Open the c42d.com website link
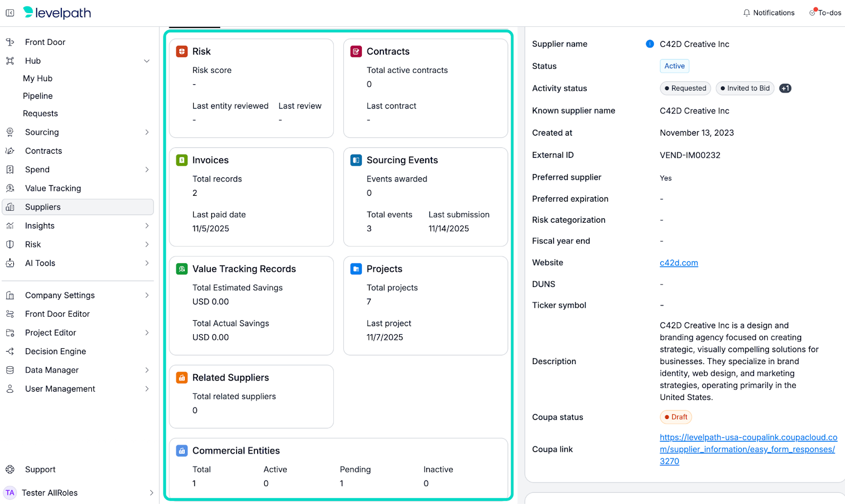The height and width of the screenshot is (504, 845). tap(679, 263)
